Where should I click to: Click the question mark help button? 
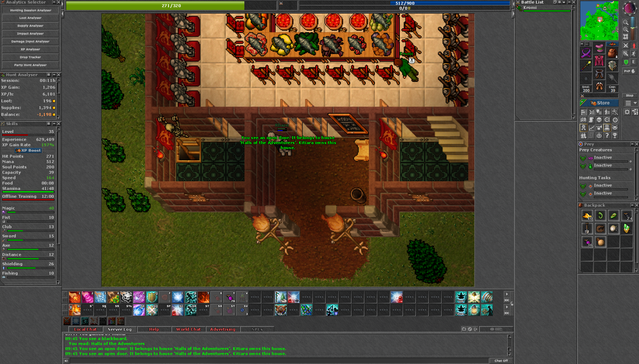tap(607, 136)
